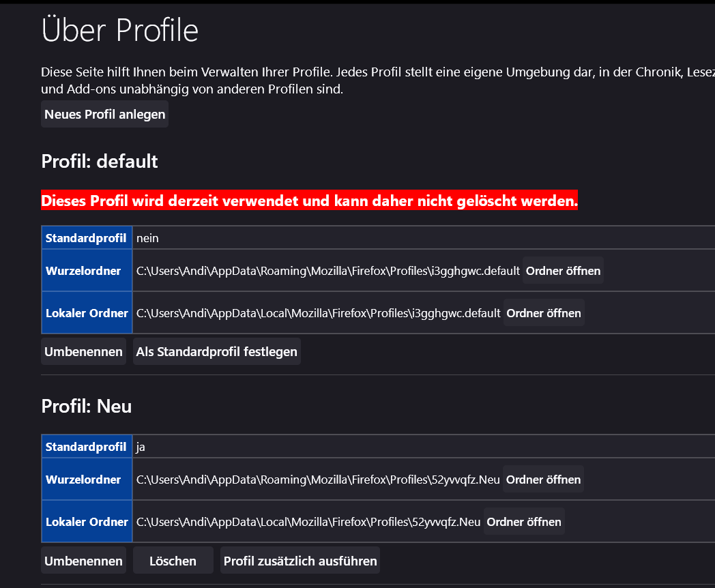715x588 pixels.
Task: Select Local path ending i3gghgwc.default
Action: [319, 313]
